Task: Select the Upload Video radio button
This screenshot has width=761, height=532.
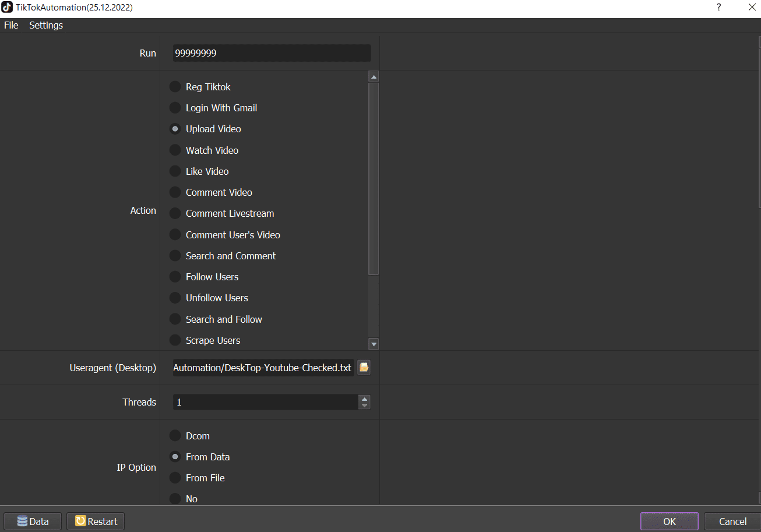Action: (x=175, y=129)
